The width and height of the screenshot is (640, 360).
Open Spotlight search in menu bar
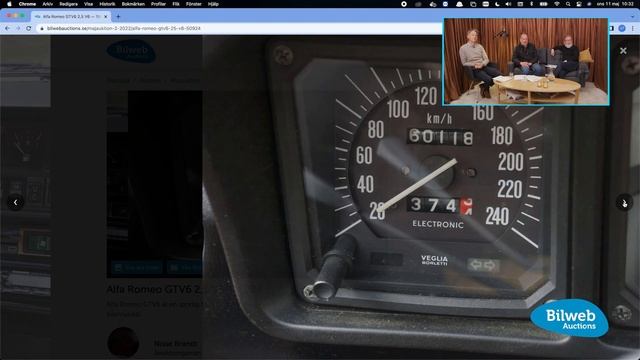coord(568,4)
